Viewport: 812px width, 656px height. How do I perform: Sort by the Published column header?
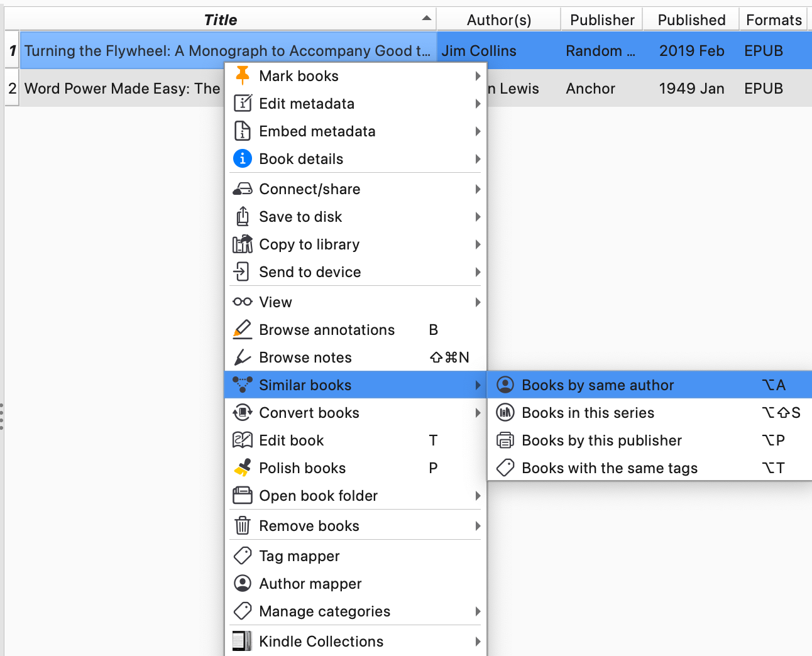click(x=691, y=20)
